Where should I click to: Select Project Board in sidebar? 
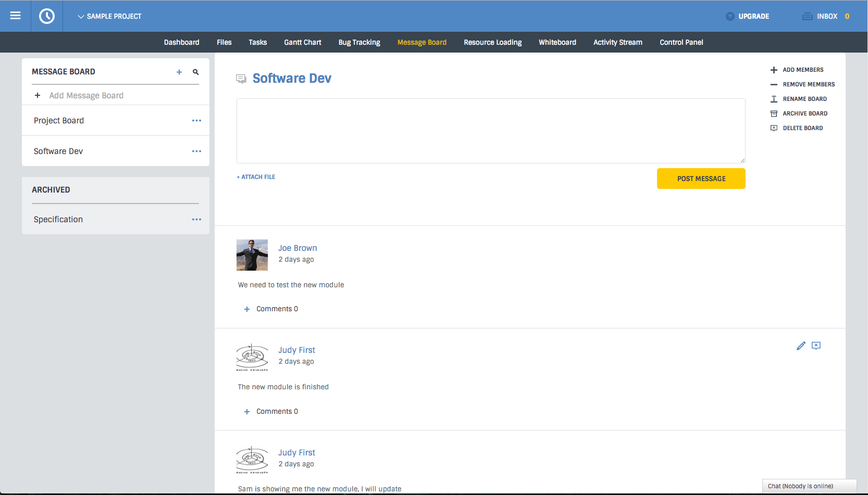click(59, 120)
